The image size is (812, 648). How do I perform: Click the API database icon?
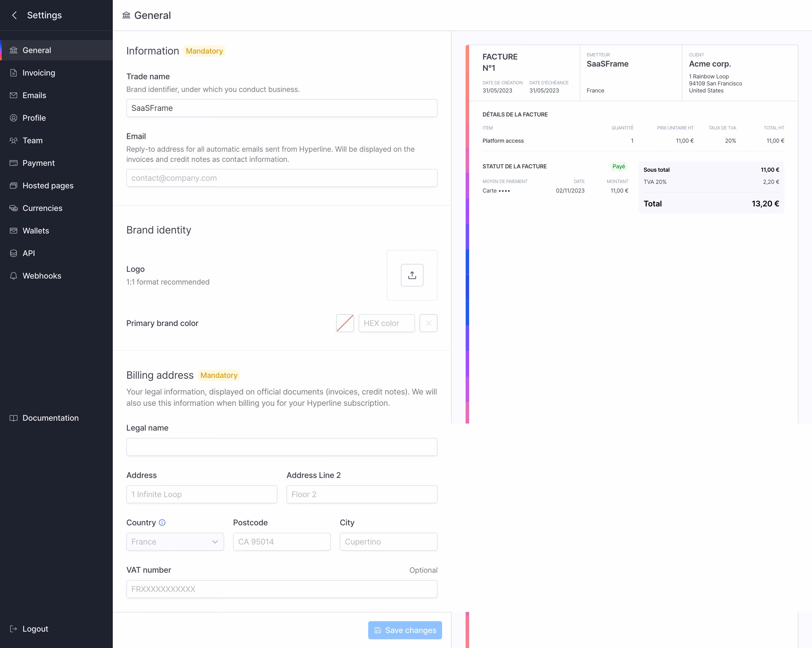[14, 253]
